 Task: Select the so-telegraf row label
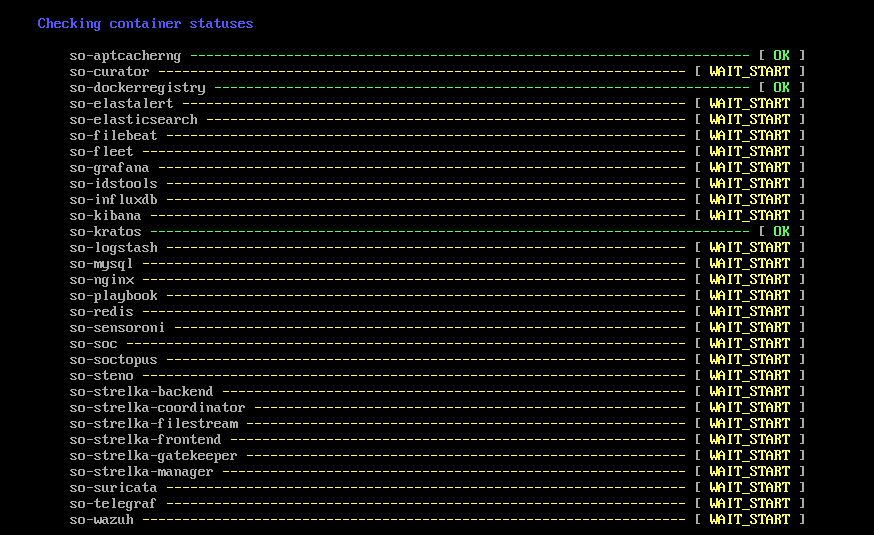pyautogui.click(x=113, y=504)
